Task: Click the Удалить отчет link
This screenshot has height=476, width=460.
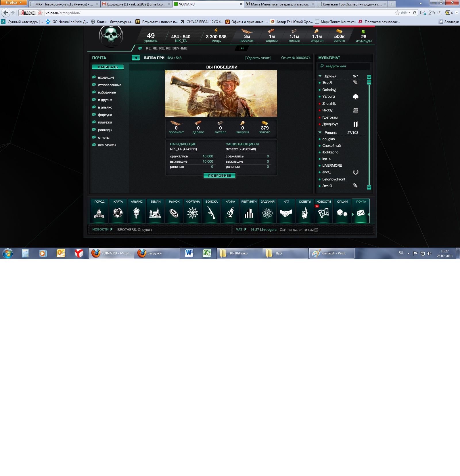Action: (258, 58)
